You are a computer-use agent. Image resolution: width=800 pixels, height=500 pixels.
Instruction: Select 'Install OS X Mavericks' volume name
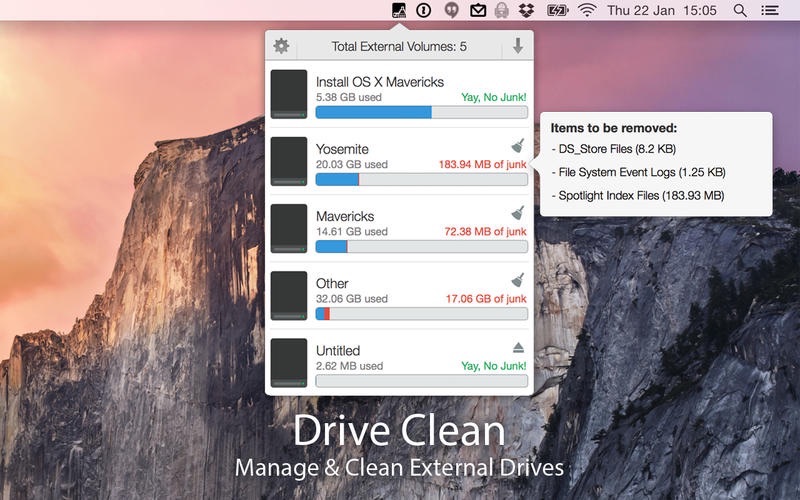click(x=380, y=82)
